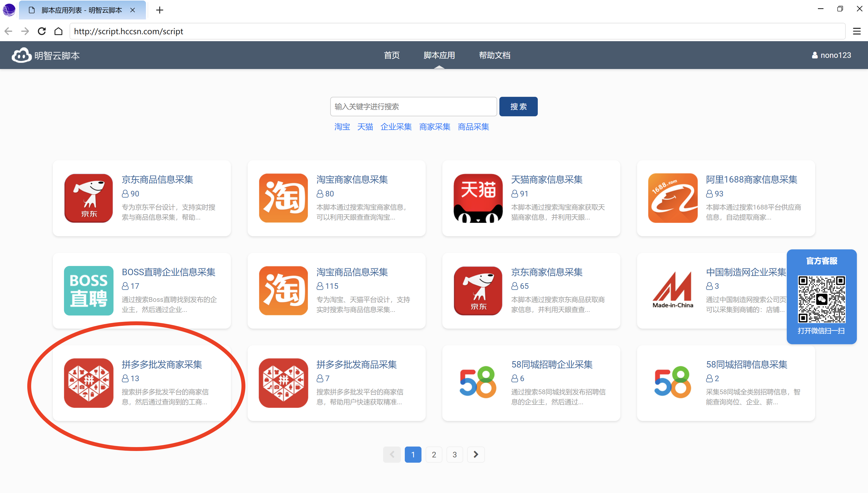Open 58同城招聘企业采集 title link

[552, 364]
